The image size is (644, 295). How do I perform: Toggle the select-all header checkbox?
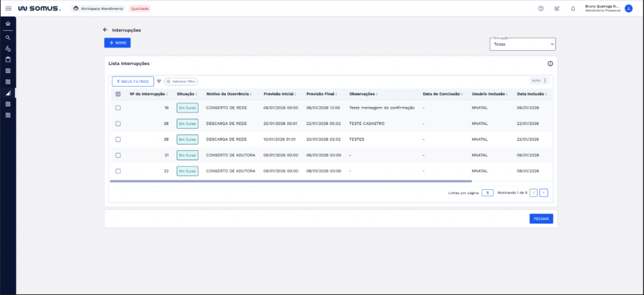click(x=118, y=94)
